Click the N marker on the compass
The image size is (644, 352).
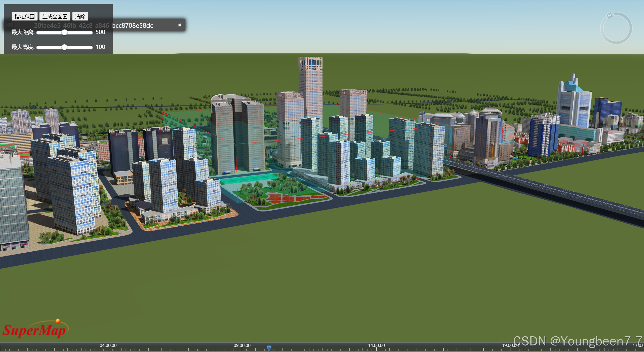tap(610, 16)
